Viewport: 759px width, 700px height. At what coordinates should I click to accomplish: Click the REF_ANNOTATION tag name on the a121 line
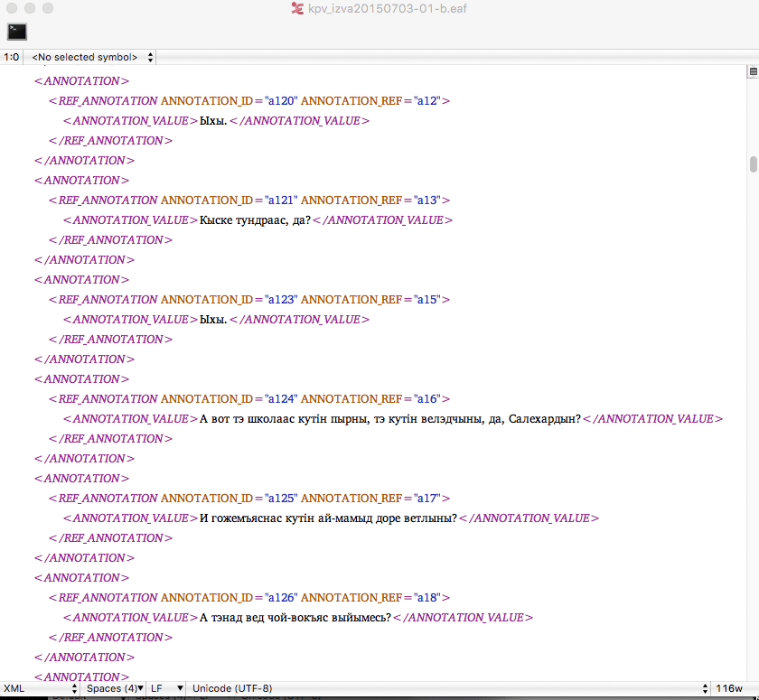pyautogui.click(x=108, y=200)
